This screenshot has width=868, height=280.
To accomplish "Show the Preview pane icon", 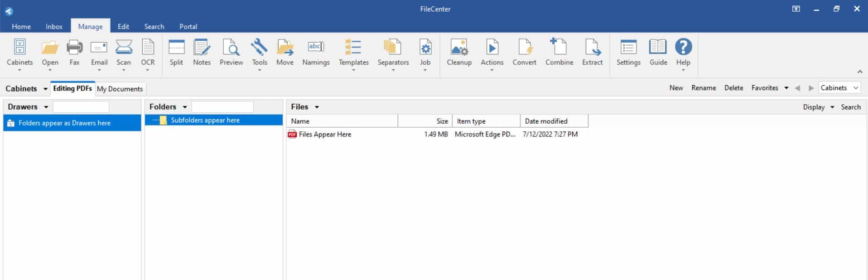I will pyautogui.click(x=231, y=47).
